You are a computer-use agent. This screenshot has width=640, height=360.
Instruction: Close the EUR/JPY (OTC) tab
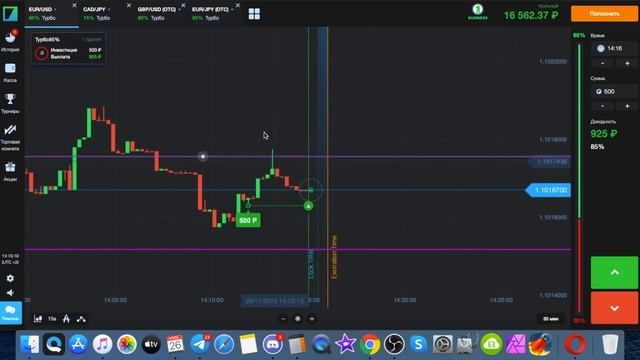pos(238,5)
